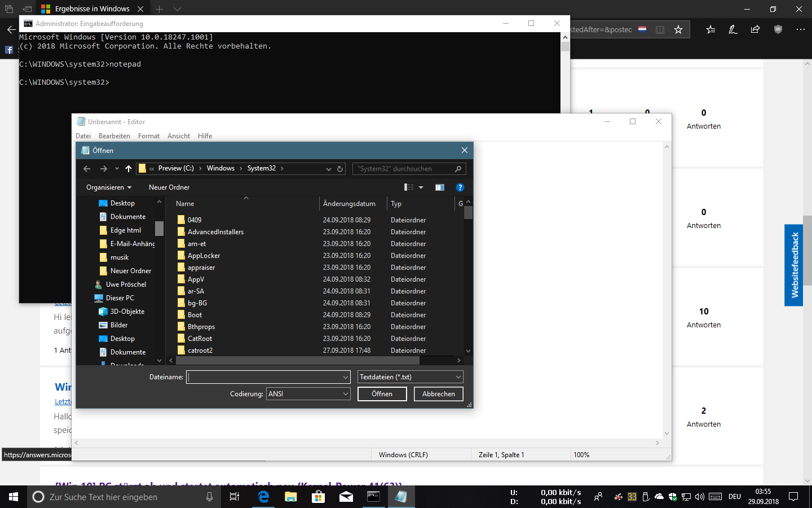The width and height of the screenshot is (812, 508).
Task: Select Preview (C:) in the breadcrumb path
Action: (x=176, y=168)
